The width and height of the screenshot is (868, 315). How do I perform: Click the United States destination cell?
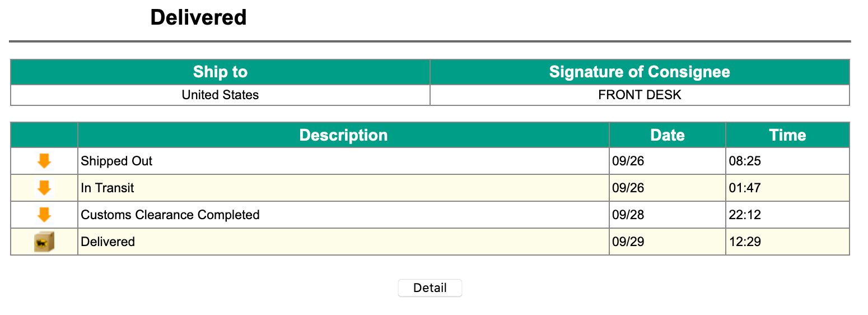(220, 95)
